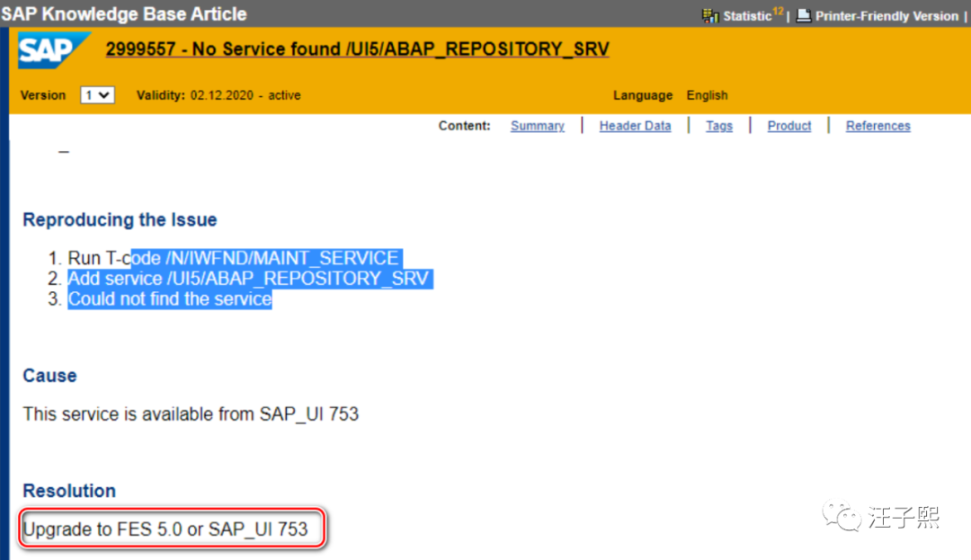Jump to Product section

(x=789, y=126)
